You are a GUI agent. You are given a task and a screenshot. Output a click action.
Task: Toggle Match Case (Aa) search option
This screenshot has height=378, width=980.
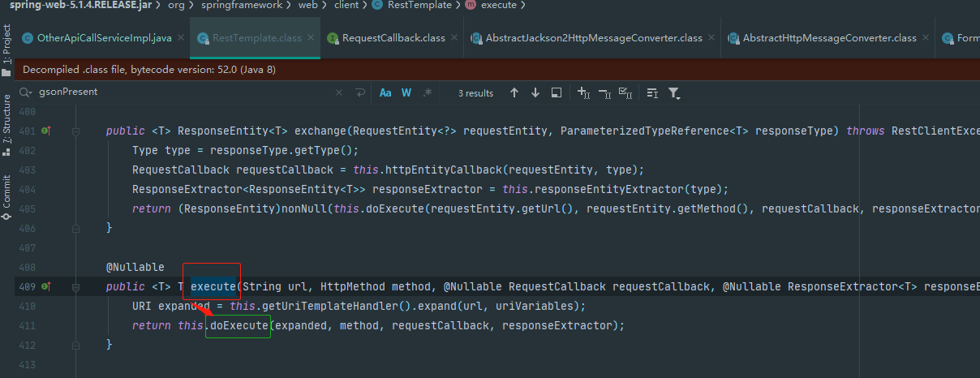point(386,92)
